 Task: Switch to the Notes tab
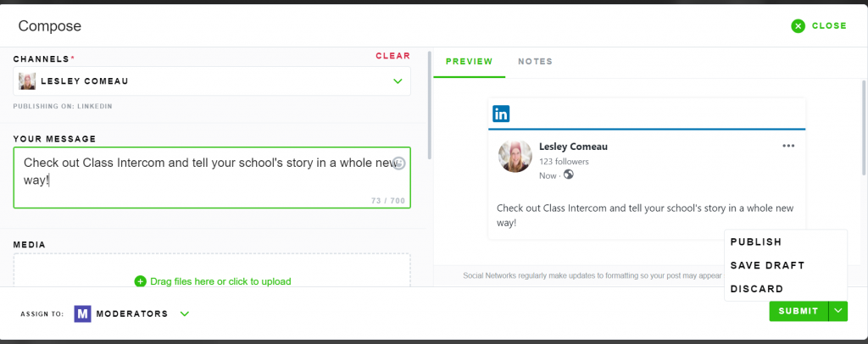click(x=536, y=61)
